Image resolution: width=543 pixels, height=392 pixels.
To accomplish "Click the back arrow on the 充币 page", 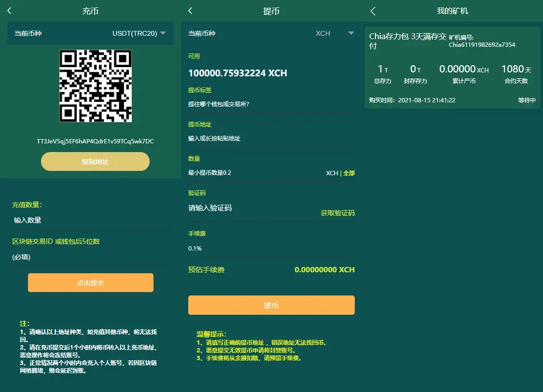I will pos(9,11).
